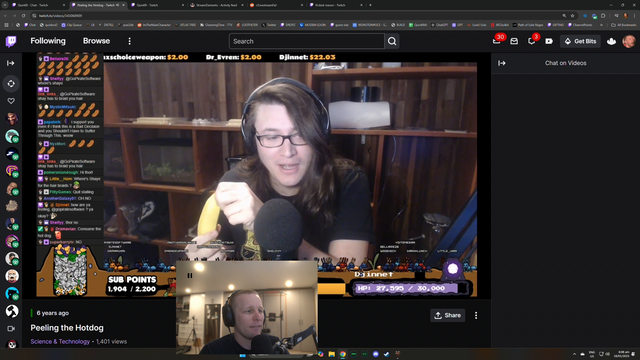640x360 pixels.
Task: Reload the page with refresh icon
Action: [23, 16]
